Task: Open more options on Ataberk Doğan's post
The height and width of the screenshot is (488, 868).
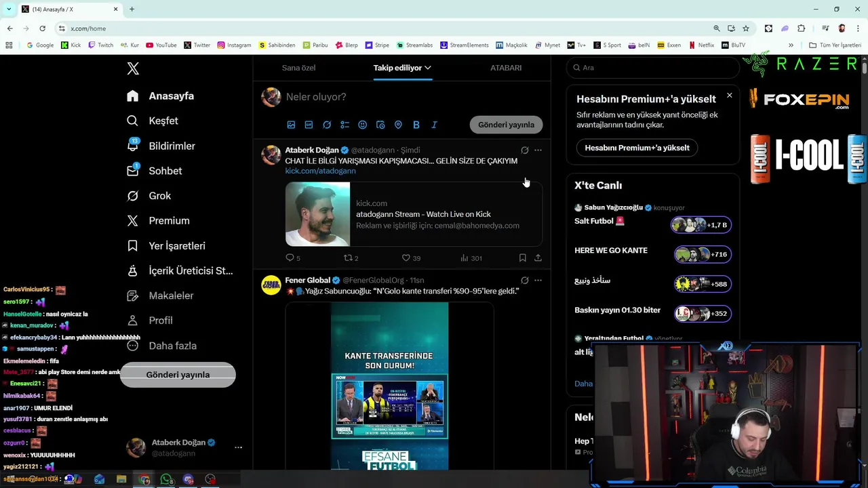Action: [x=538, y=150]
